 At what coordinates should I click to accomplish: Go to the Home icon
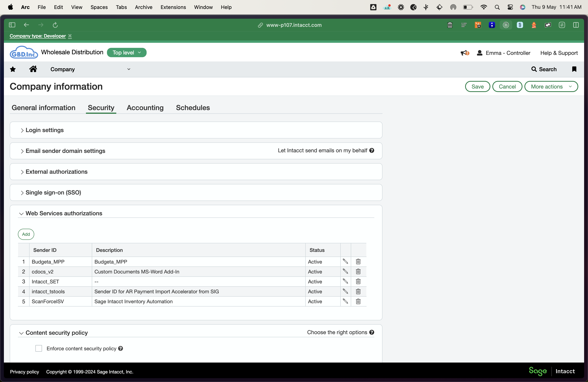[33, 69]
